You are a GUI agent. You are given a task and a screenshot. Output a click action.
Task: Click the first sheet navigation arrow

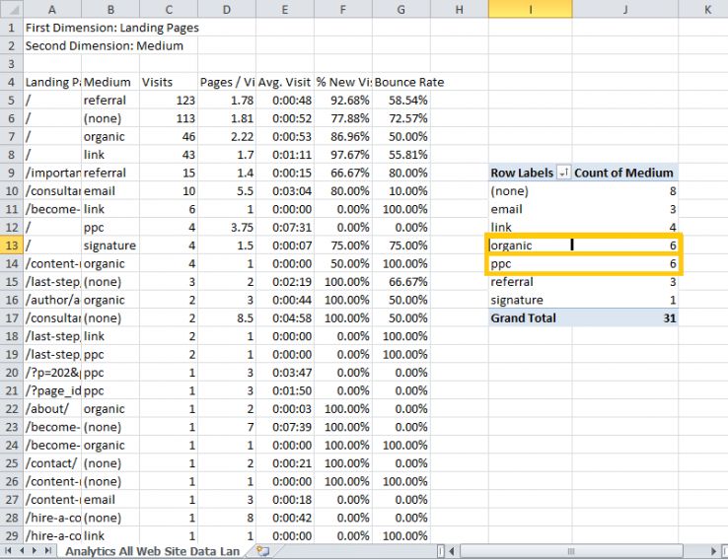tap(8, 551)
